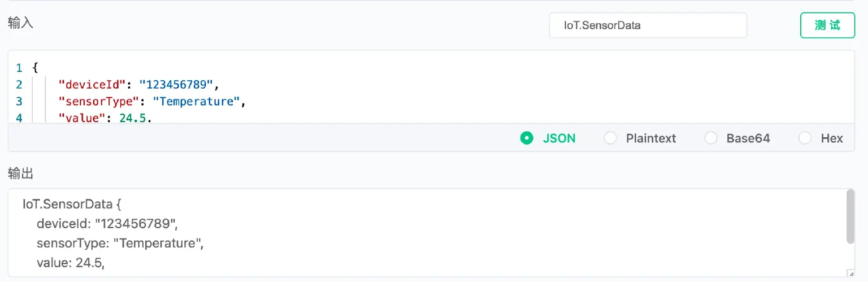868x282 pixels.
Task: Click the 输入 section label
Action: [20, 23]
